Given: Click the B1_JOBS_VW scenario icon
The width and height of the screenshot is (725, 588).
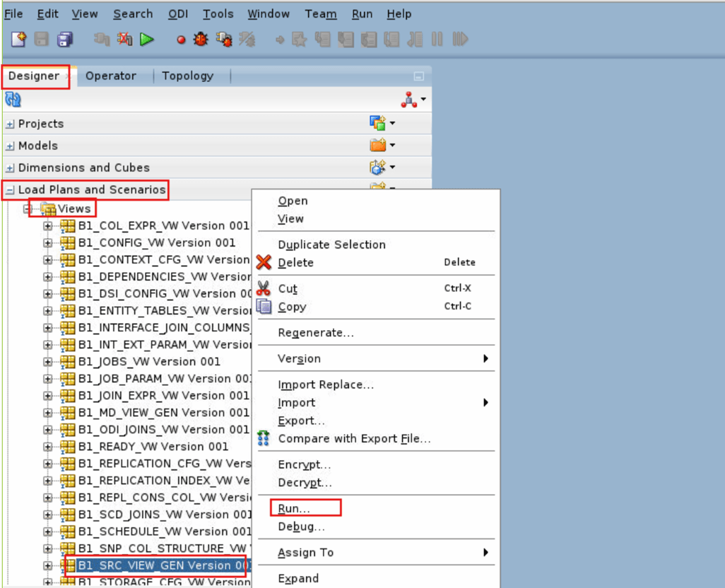Looking at the screenshot, I should pyautogui.click(x=68, y=361).
